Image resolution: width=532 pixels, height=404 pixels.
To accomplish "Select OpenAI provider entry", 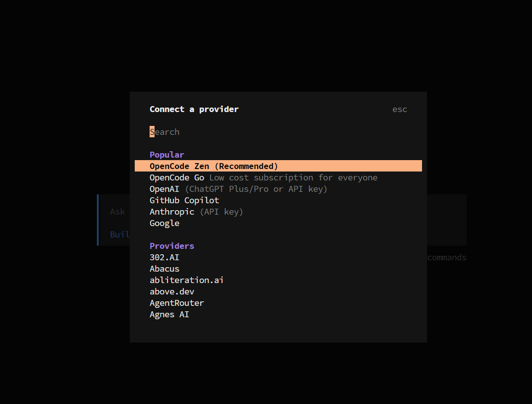I will [278, 189].
